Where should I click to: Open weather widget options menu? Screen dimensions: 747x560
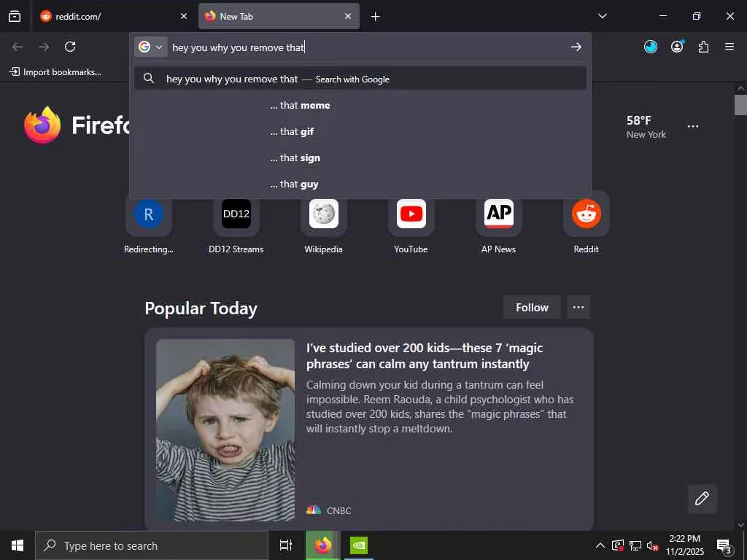tap(693, 127)
